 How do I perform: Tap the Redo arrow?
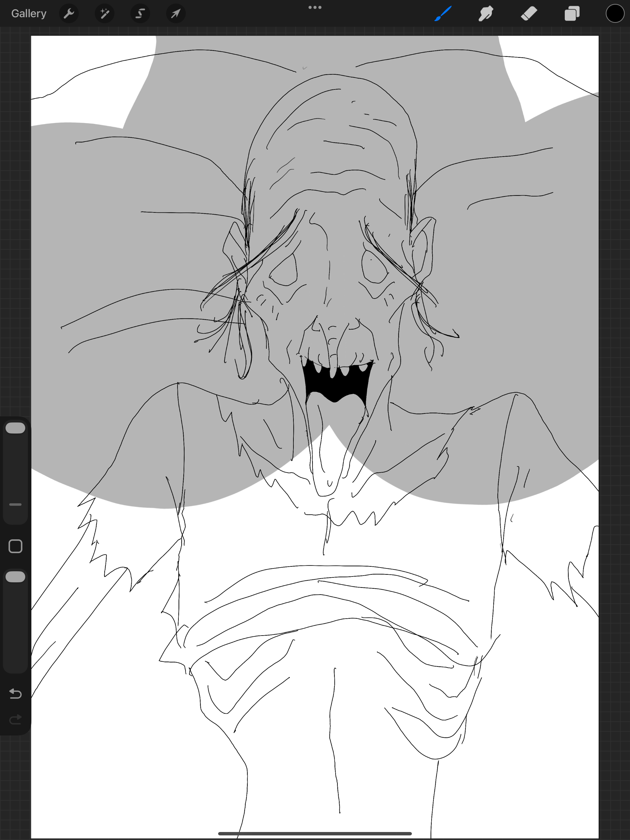tap(15, 719)
